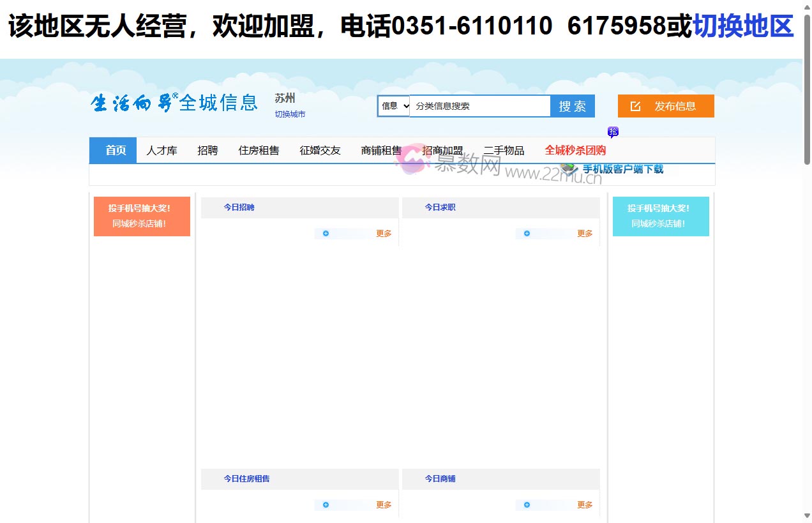The image size is (812, 523).
Task: Click the plus icon in 今日招聘 section
Action: pos(325,233)
